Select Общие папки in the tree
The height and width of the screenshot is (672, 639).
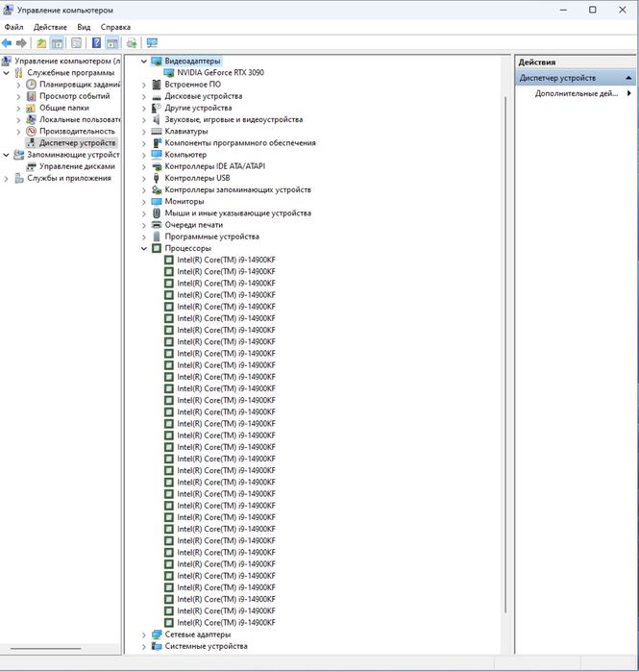tap(64, 108)
